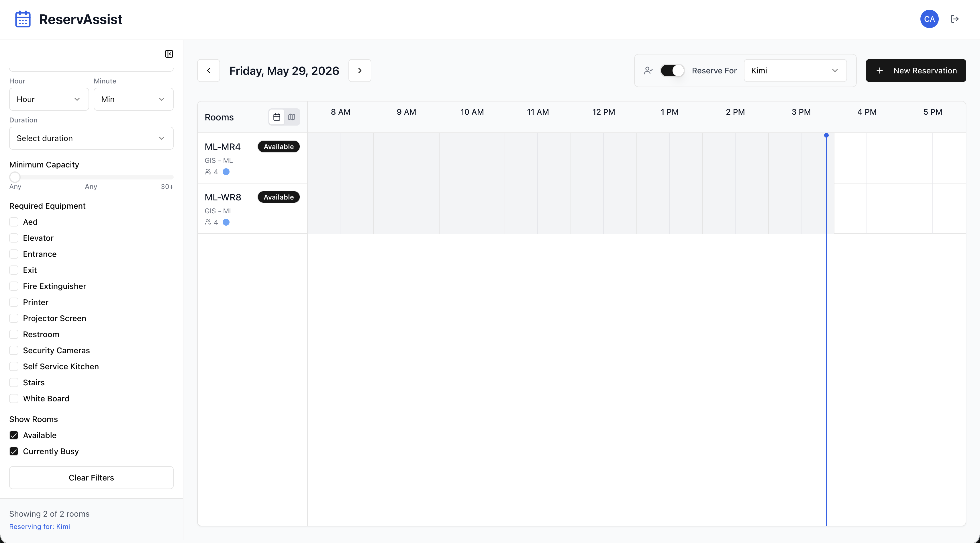Screen dimensions: 980x543
Task: Click the blue dot on ML-MR4
Action: coord(226,172)
